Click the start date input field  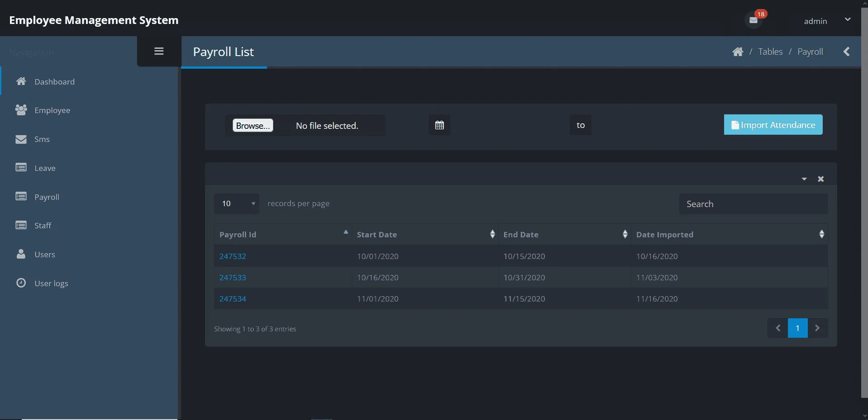(510, 125)
